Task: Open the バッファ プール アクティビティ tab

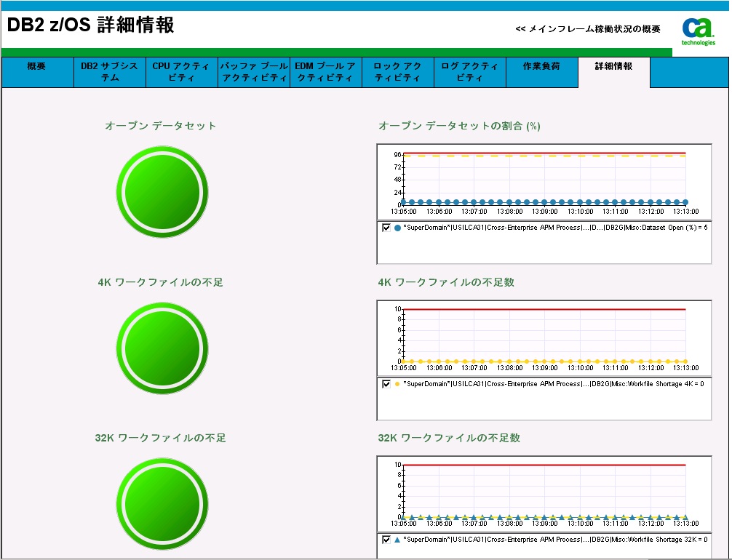Action: [252, 72]
